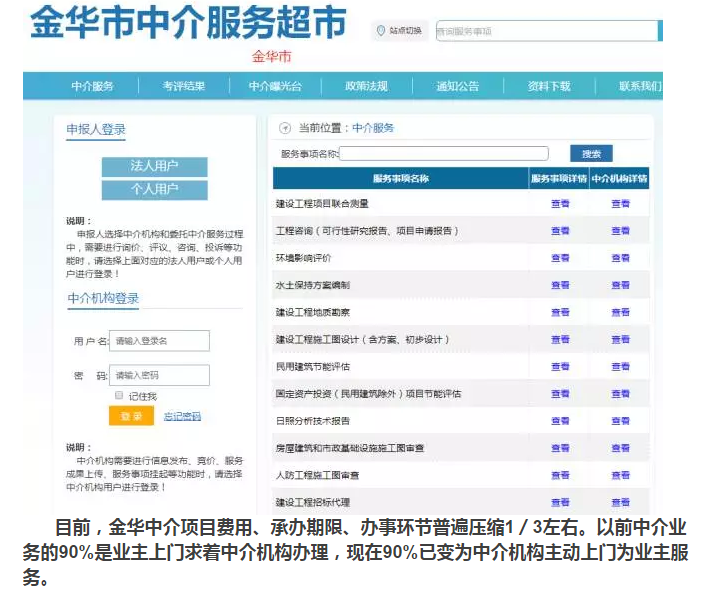Tick the 记住我 checkbox
710x589 pixels.
coord(118,396)
